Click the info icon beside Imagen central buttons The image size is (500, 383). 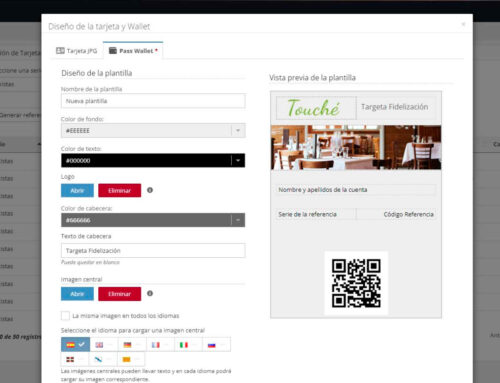tap(150, 293)
